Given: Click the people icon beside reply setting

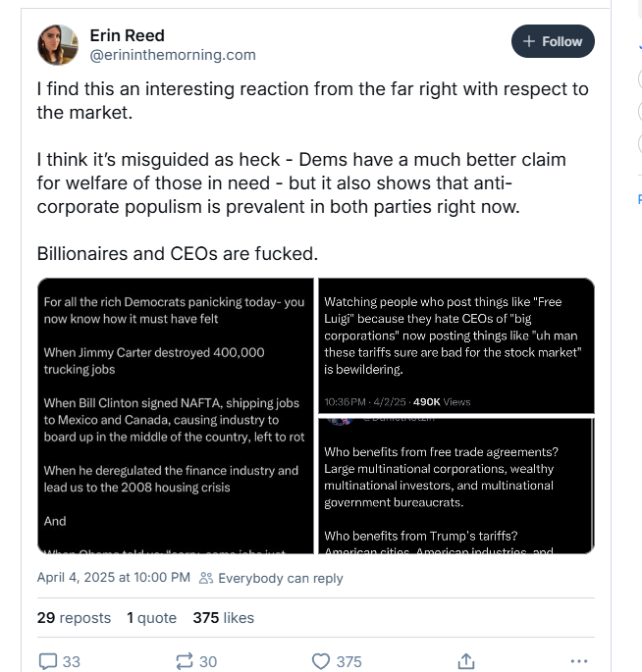Looking at the screenshot, I should coord(206,579).
